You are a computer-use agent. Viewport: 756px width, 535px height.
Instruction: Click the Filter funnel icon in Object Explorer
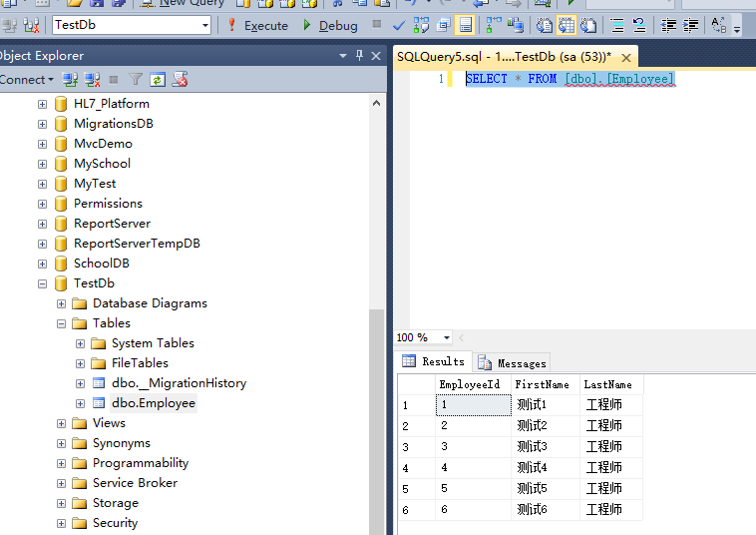point(136,80)
